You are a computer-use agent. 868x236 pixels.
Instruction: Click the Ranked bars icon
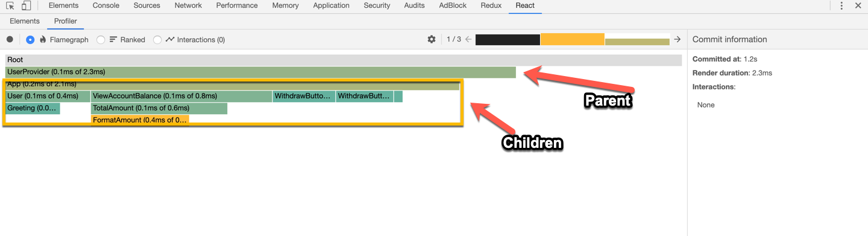[x=113, y=39]
